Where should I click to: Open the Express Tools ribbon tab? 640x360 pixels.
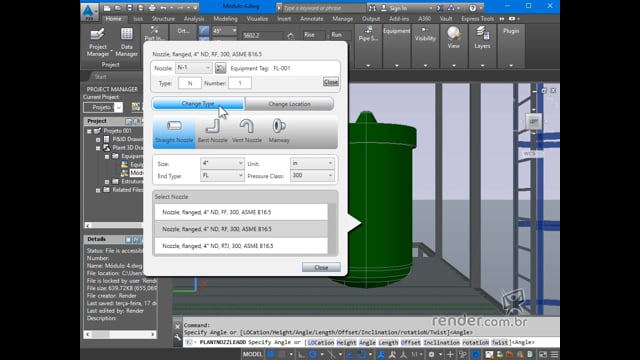tap(477, 19)
